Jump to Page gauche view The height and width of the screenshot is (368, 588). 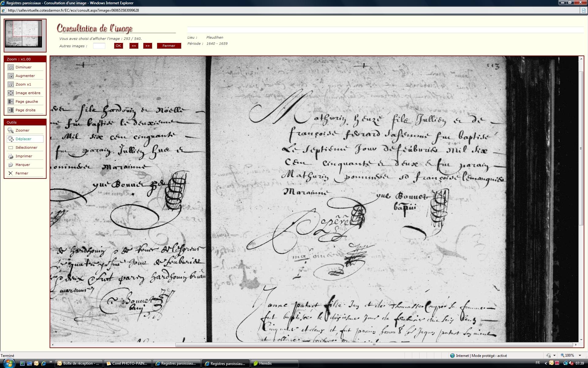tap(11, 102)
